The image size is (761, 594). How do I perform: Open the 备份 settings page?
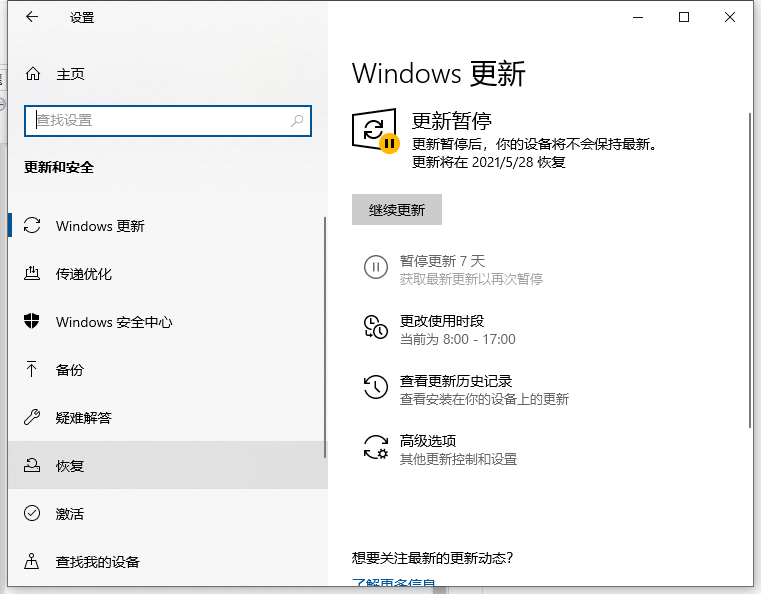click(70, 370)
